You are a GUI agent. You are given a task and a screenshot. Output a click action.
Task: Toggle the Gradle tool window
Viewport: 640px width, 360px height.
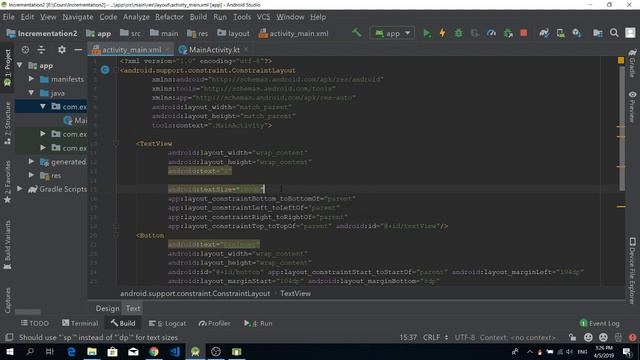click(x=632, y=63)
